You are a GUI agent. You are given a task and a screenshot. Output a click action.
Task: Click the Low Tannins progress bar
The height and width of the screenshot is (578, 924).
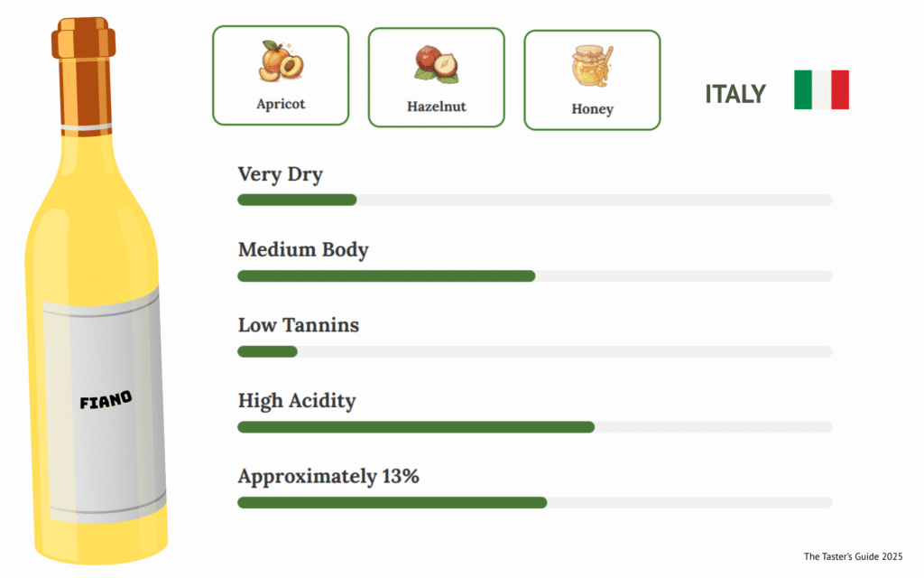pos(534,351)
